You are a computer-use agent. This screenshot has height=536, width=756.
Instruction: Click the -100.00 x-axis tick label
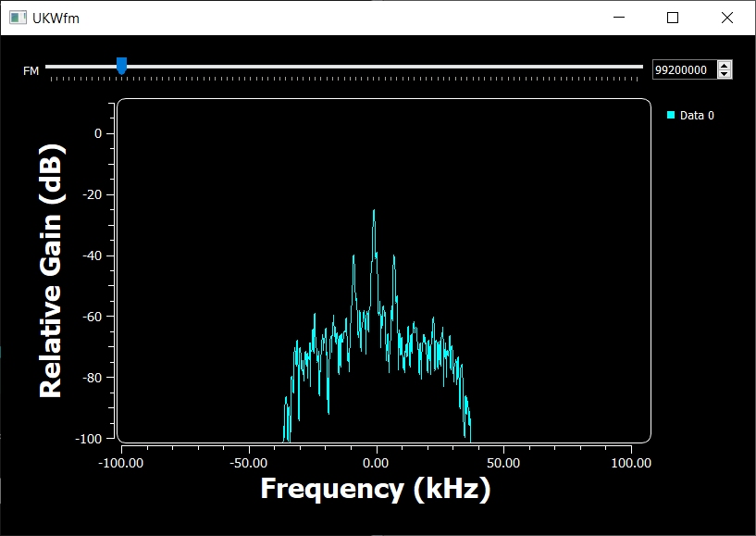122,461
